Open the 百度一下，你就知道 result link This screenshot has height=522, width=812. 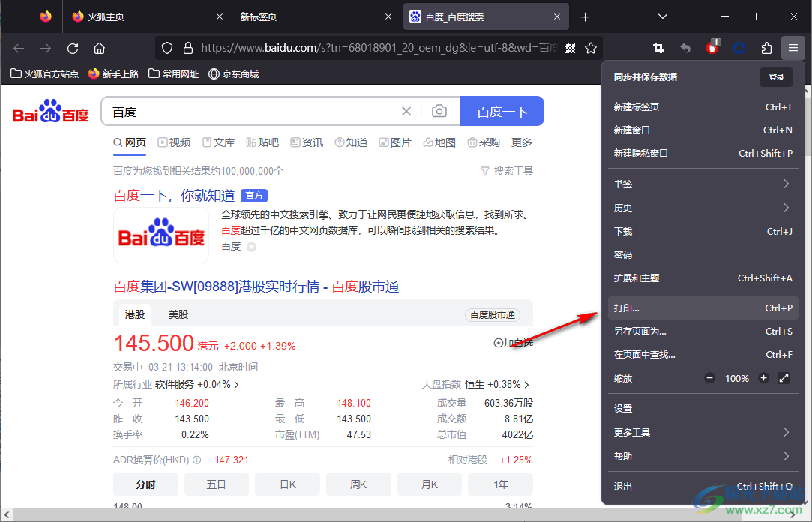click(174, 196)
